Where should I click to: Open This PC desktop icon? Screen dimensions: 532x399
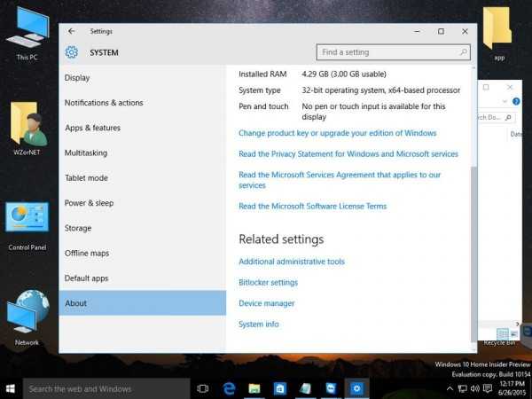point(27,34)
